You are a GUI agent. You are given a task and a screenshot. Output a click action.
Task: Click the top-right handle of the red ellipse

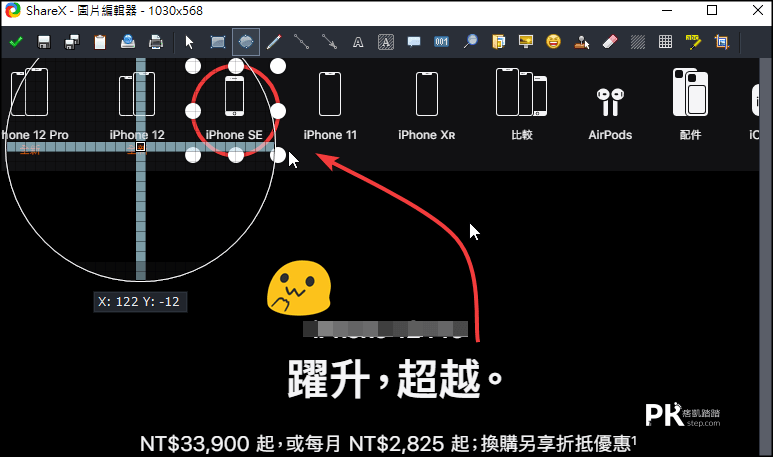pos(278,66)
